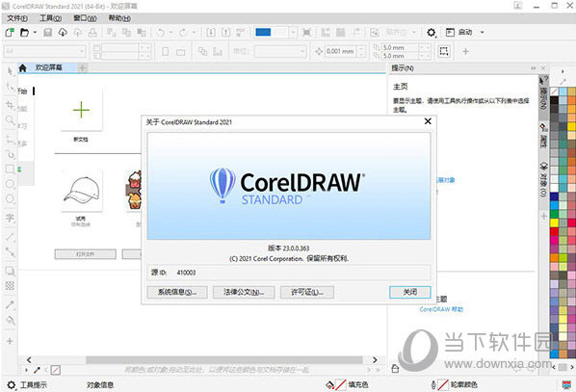The width and height of the screenshot is (576, 392).
Task: Click the New document icon in toolbar
Action: click(x=10, y=33)
